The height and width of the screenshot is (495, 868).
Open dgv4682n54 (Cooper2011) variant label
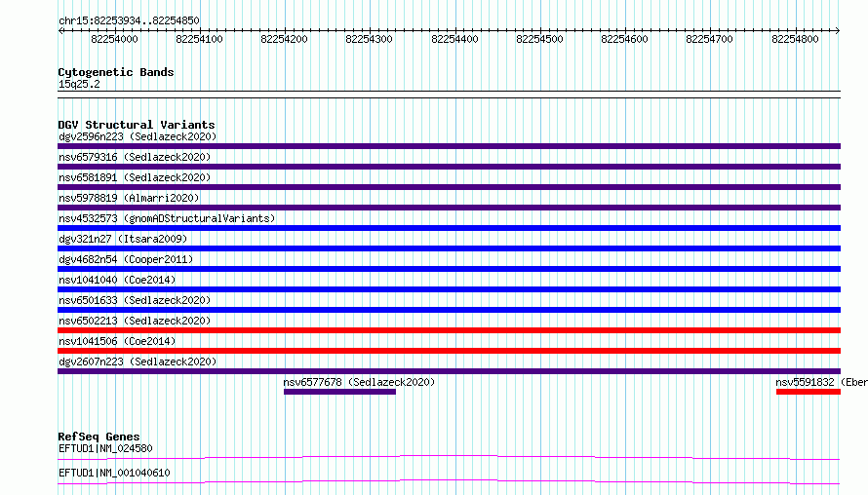[126, 259]
